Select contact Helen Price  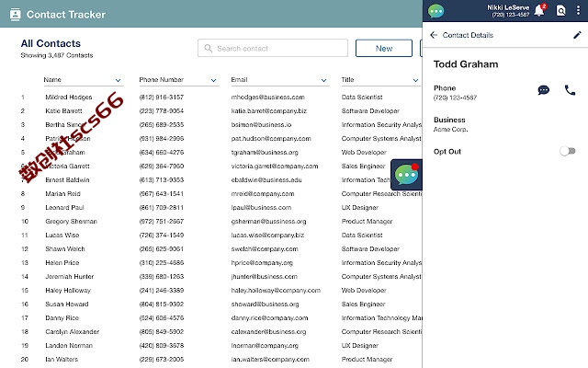click(62, 262)
